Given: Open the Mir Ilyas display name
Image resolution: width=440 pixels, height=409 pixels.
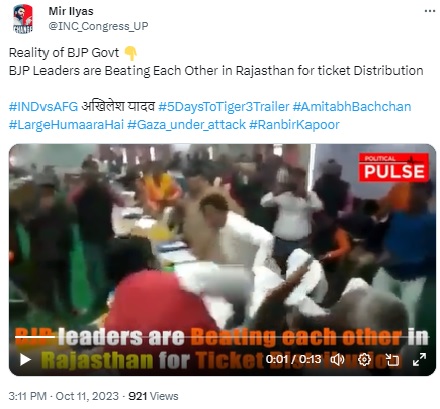Looking at the screenshot, I should 71,11.
